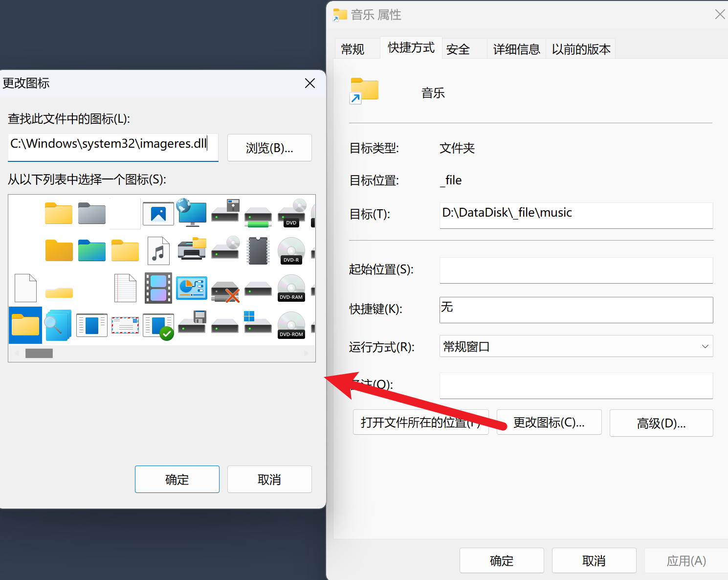Select the window icon with green checkmark
Viewport: 728px width, 580px height.
(x=158, y=327)
